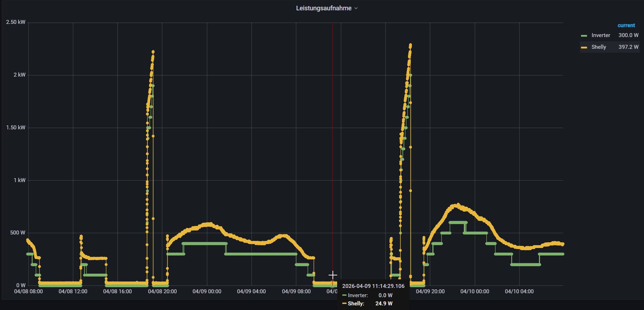Click the 2.50 kW y-axis label
644x310 pixels.
tap(16, 22)
